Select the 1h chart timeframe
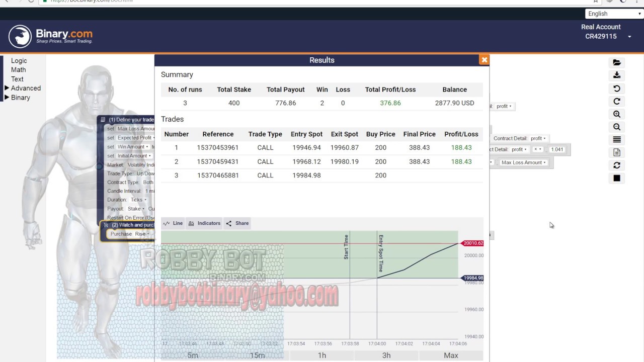The image size is (644, 362). [x=322, y=355]
